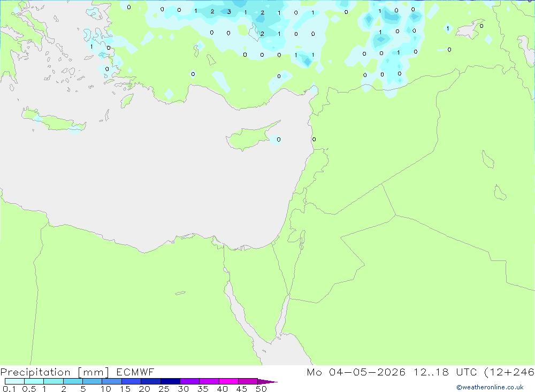Click the "12..18" time range text
This screenshot has height=392, width=535.
(431, 372)
